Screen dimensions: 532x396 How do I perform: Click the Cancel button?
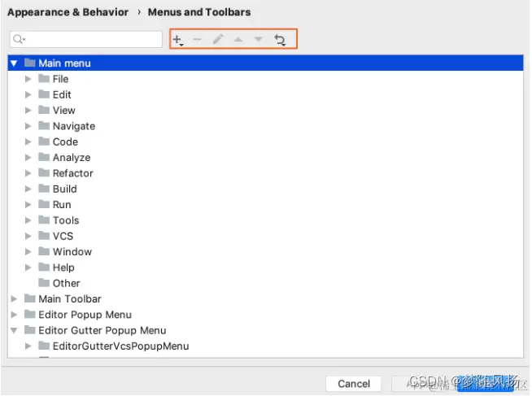click(354, 384)
